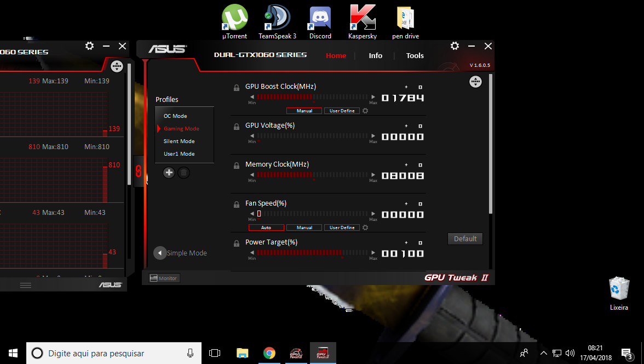Click the Monitor button
Viewport: 644px width, 364px height.
164,278
